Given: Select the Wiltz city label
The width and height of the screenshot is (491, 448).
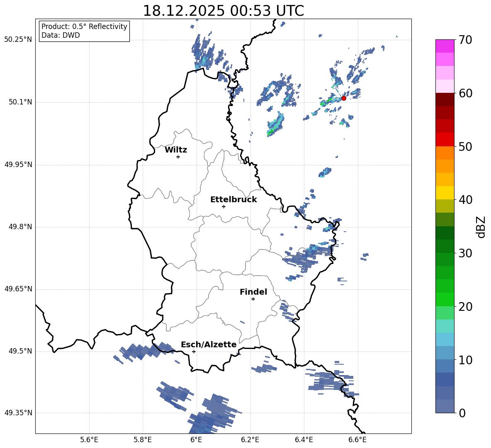Looking at the screenshot, I should click(176, 150).
